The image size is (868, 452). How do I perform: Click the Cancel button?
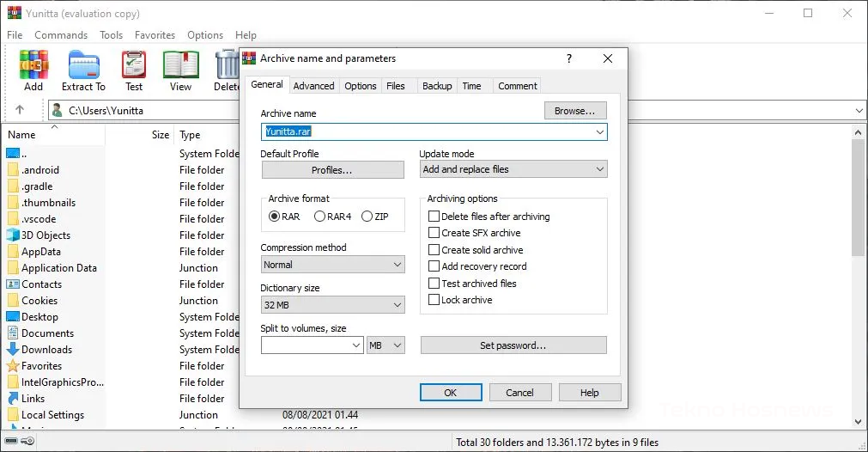tap(519, 392)
